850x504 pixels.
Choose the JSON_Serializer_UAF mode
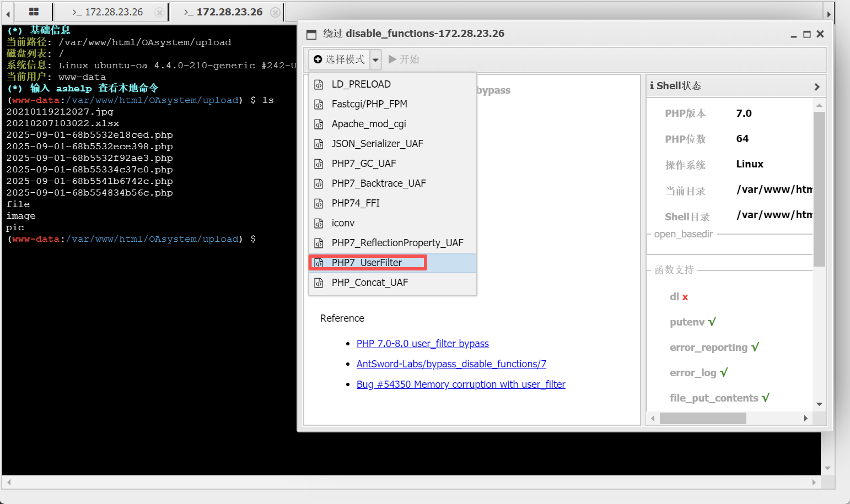click(377, 144)
